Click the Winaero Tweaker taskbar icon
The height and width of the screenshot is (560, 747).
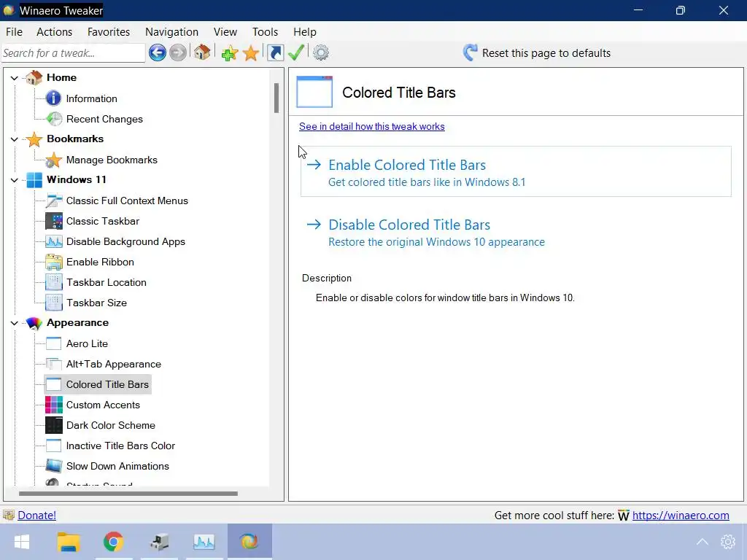(x=249, y=542)
